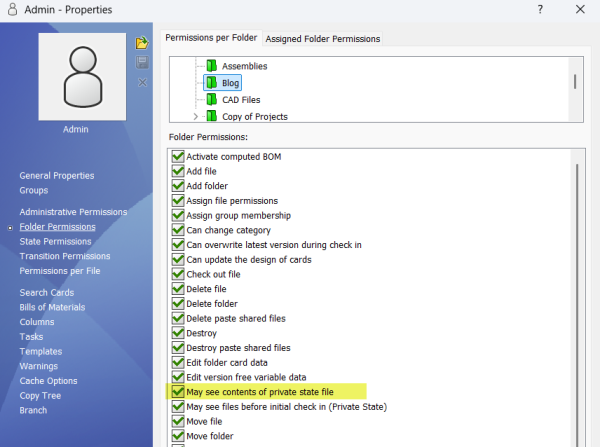Click the help question mark icon
Screen dimensions: 600x447
pyautogui.click(x=540, y=9)
